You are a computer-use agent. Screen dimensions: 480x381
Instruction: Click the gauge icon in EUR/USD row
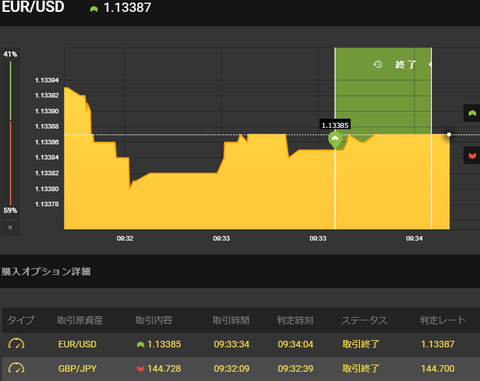pos(16,344)
